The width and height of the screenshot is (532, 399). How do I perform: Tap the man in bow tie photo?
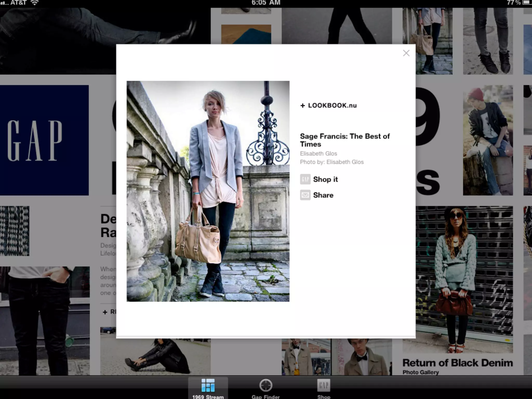pos(362,357)
